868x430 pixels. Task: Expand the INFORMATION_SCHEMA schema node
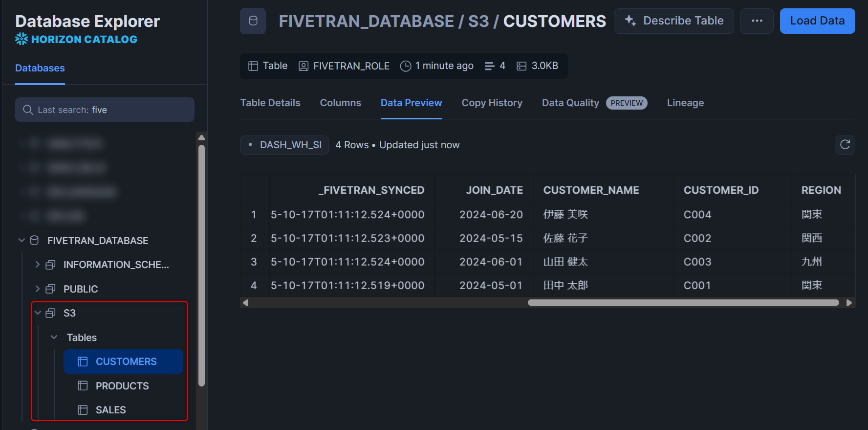38,265
